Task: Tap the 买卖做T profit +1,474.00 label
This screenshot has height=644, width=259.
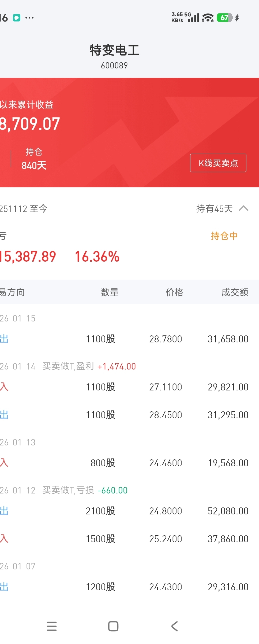Action: [89, 366]
